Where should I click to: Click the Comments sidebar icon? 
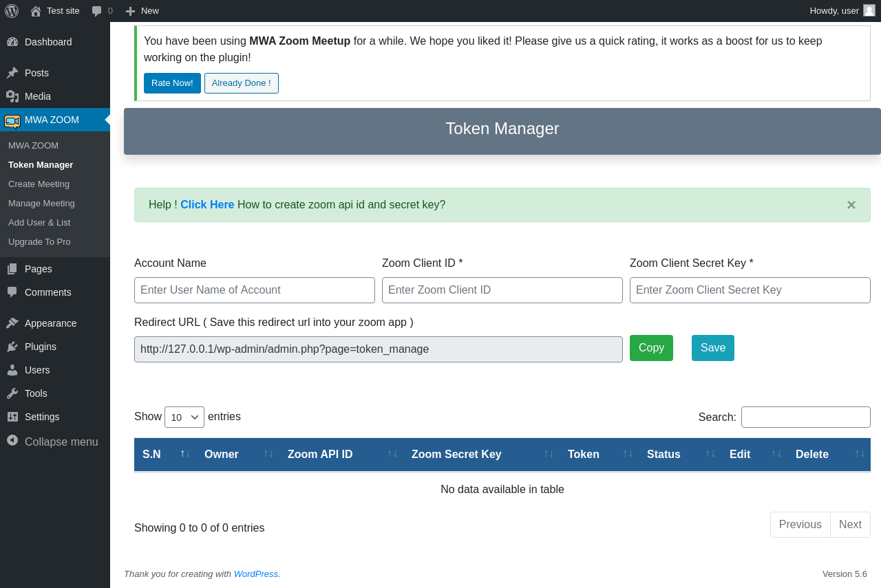(x=12, y=292)
